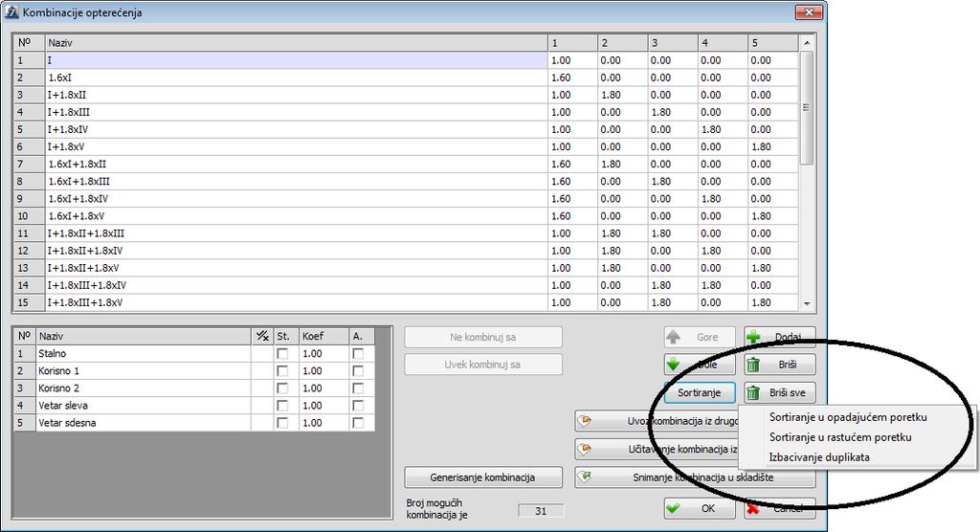
Task: Click the Ne kombinuj sa button
Action: 482,337
